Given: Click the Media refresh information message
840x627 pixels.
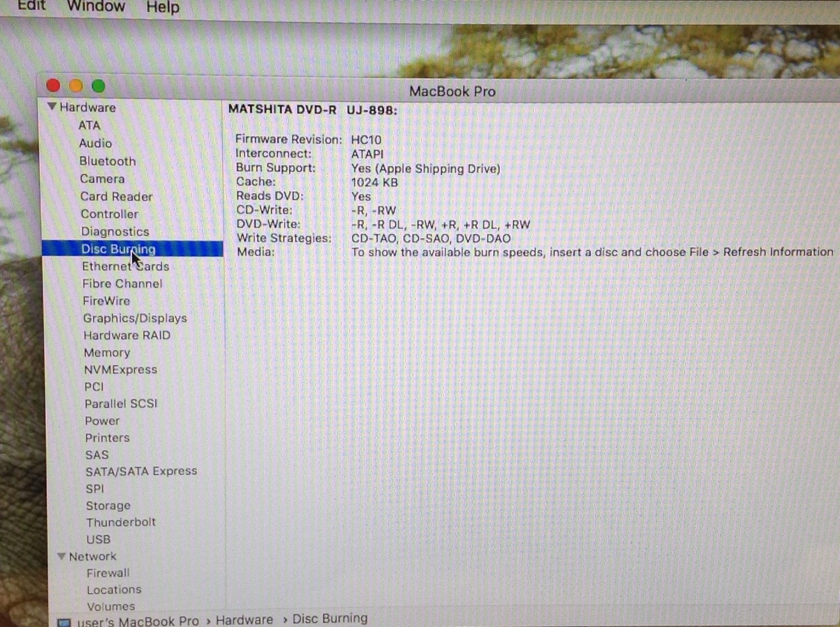Looking at the screenshot, I should tap(592, 252).
